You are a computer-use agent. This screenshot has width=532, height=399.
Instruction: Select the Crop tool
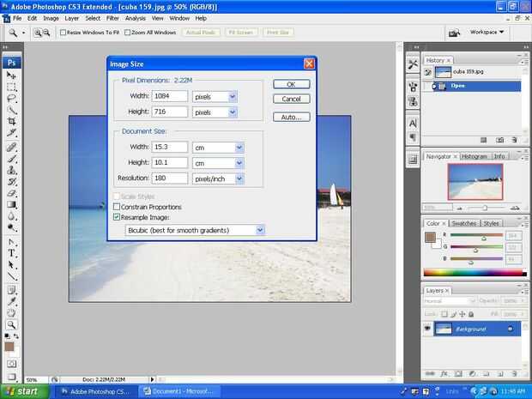[11, 121]
